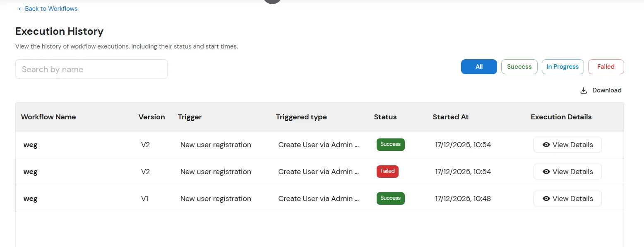Toggle the In Progress filter

[x=562, y=66]
